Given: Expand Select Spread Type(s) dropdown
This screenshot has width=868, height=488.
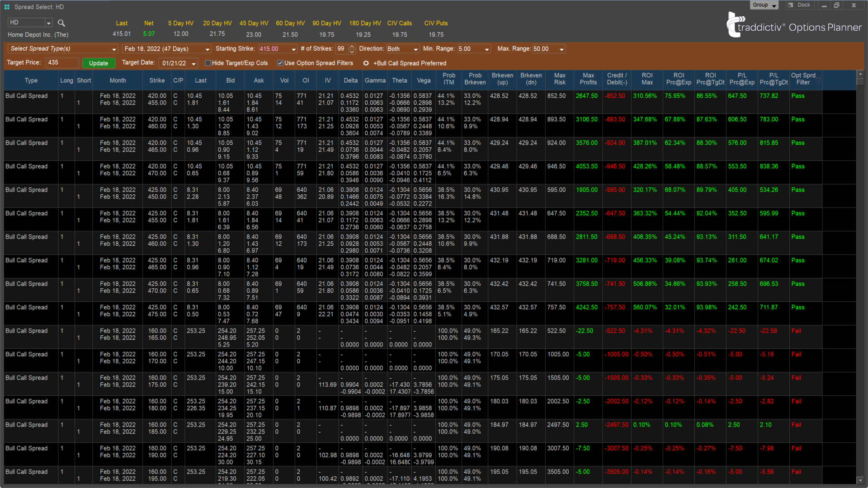Looking at the screenshot, I should (x=114, y=49).
